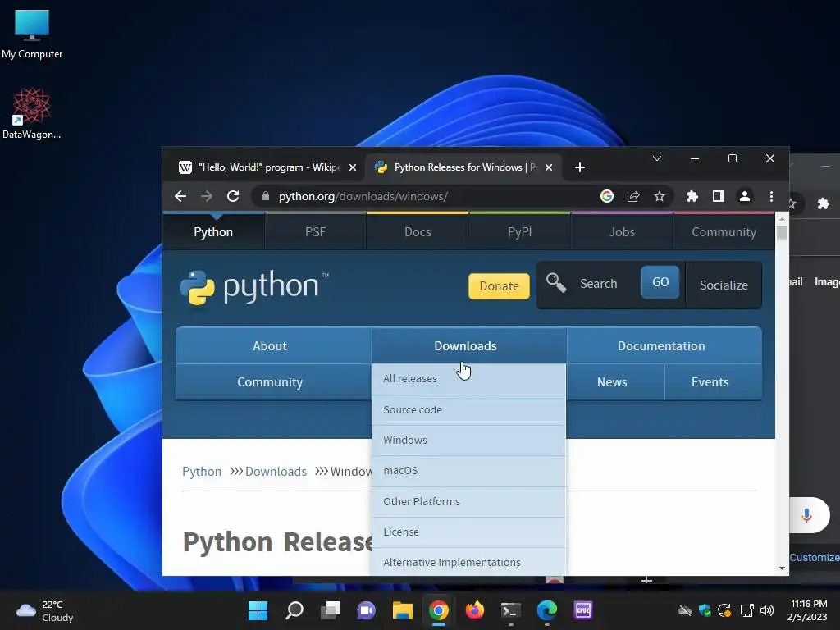
Task: Open the Community top meta tab
Action: (724, 232)
